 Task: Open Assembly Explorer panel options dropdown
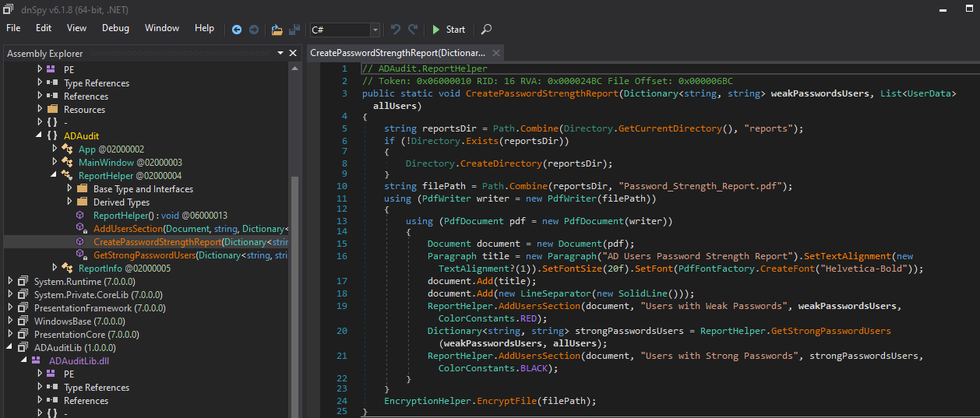pyautogui.click(x=281, y=54)
